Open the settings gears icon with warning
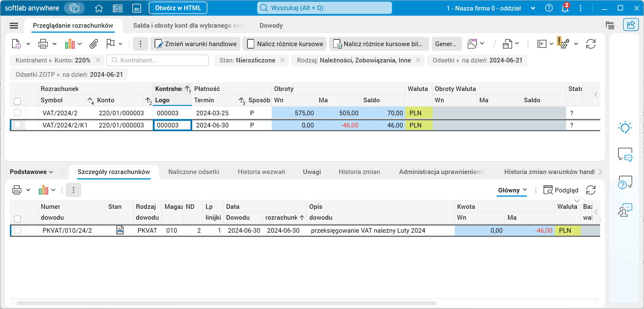Screen dimensions: 644x309 pos(564,43)
